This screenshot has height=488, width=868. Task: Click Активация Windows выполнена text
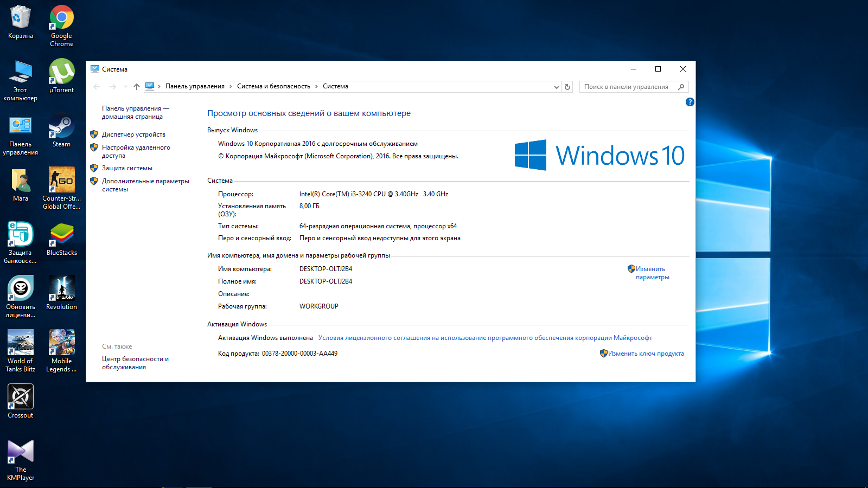265,338
